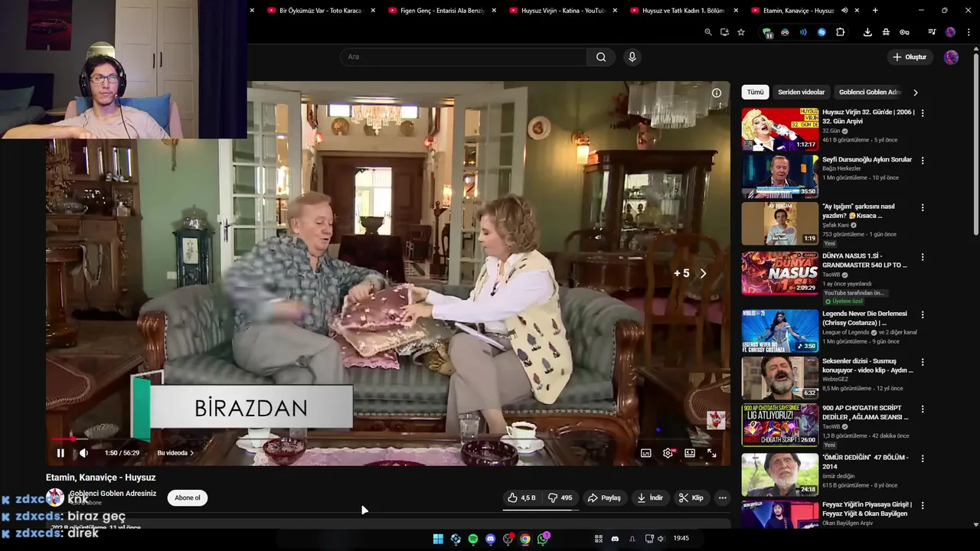Bookmark this page with star icon

[x=741, y=32]
